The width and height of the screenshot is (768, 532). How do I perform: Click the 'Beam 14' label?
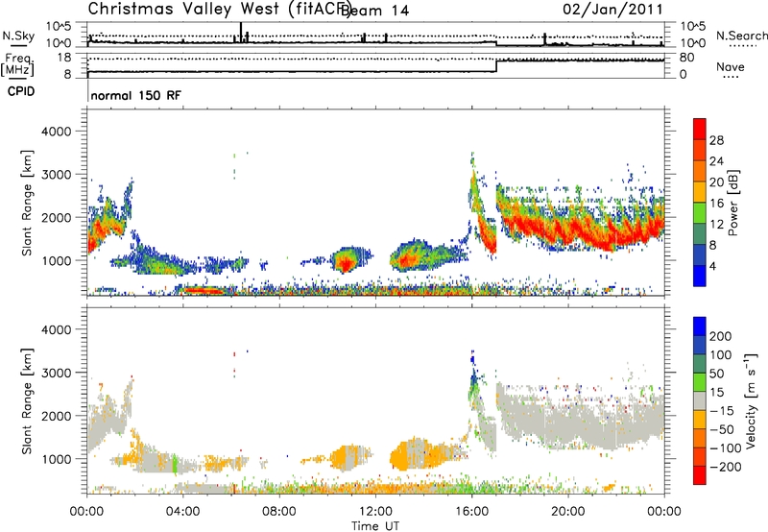click(x=375, y=11)
